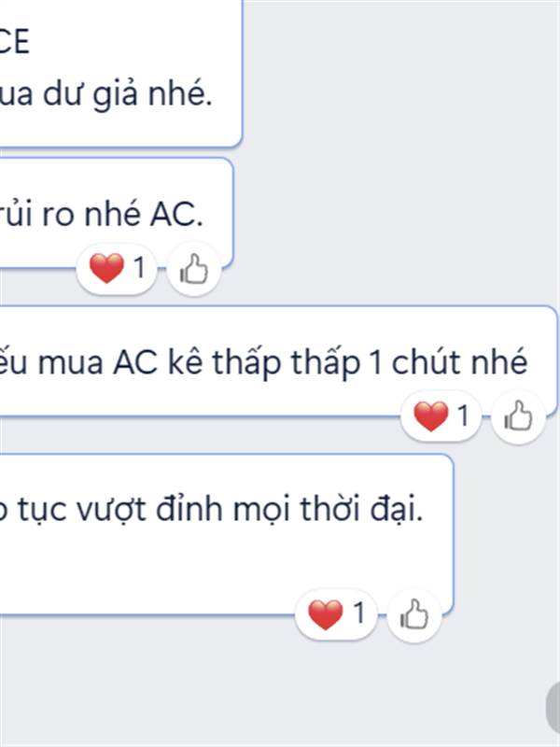Thumbs-up the "rủi ro nhé AC." message
Image resolution: width=560 pixels, height=747 pixels.
(x=194, y=270)
